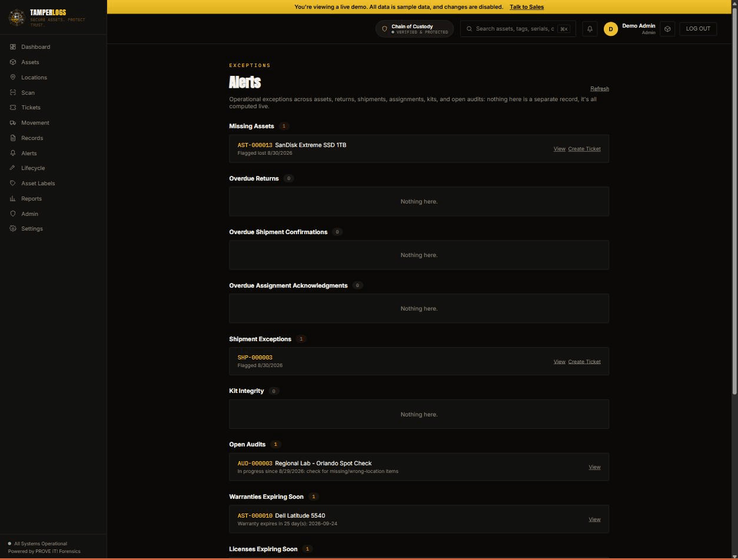Create ticket for SanDisk Extreme SSD
The image size is (738, 560).
[584, 149]
